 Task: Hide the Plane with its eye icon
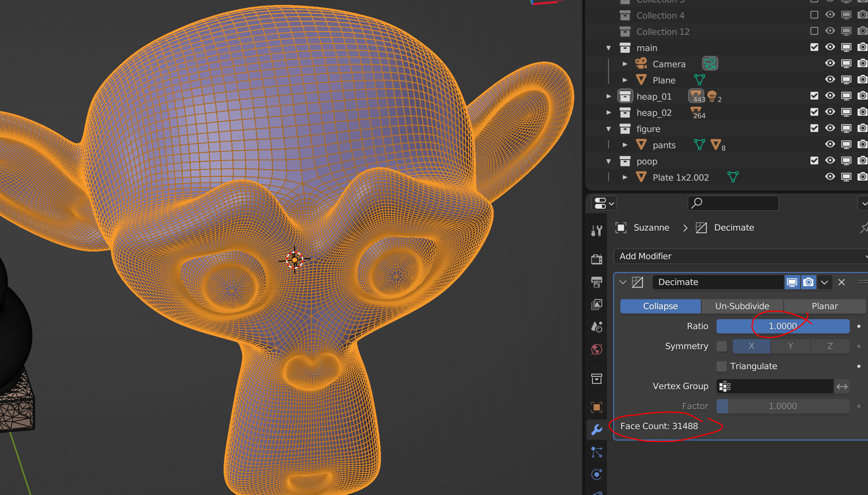[830, 80]
